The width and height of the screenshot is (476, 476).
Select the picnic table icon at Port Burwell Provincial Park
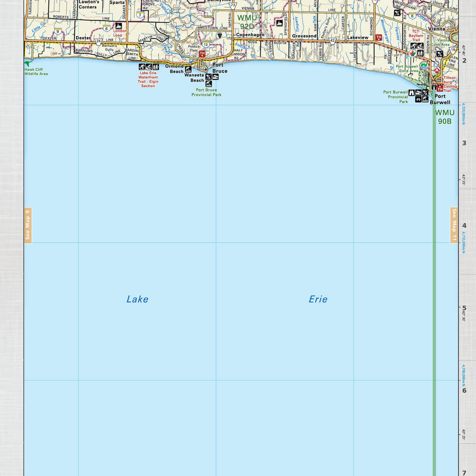click(418, 99)
